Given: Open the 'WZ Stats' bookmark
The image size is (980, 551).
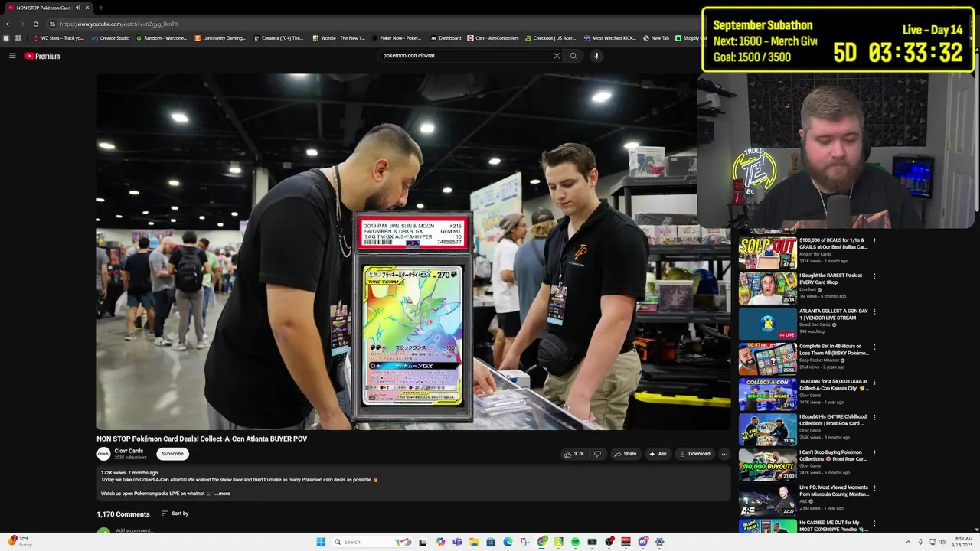Looking at the screenshot, I should coord(58,38).
